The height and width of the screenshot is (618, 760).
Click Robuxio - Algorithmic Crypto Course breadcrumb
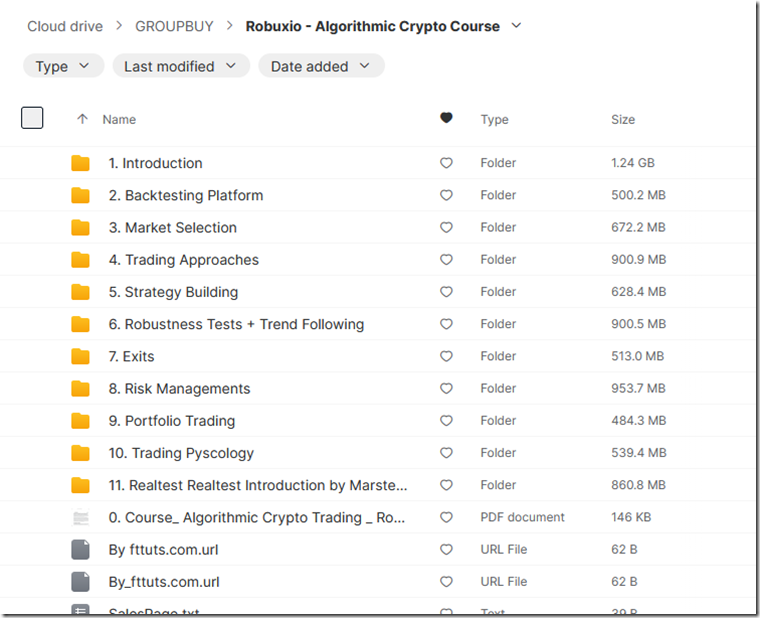(372, 26)
